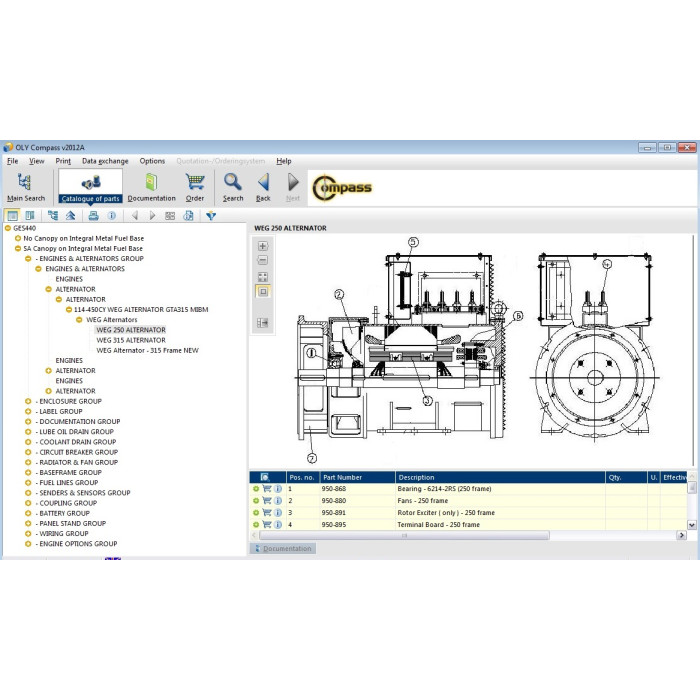Click the document info page icon

[188, 216]
